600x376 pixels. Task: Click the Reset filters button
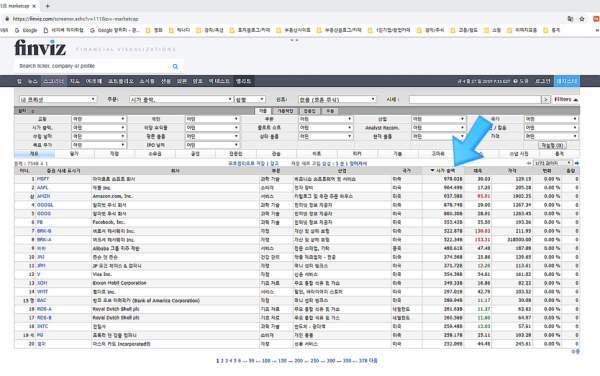tap(552, 145)
